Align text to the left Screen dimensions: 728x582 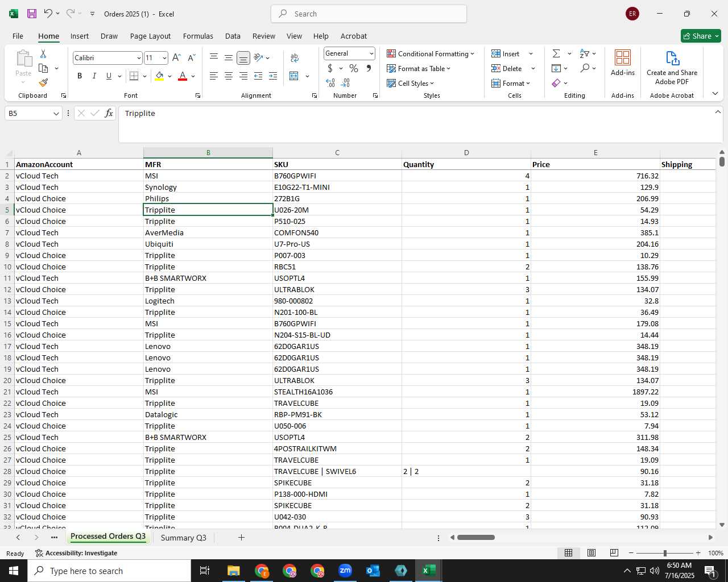(x=214, y=76)
